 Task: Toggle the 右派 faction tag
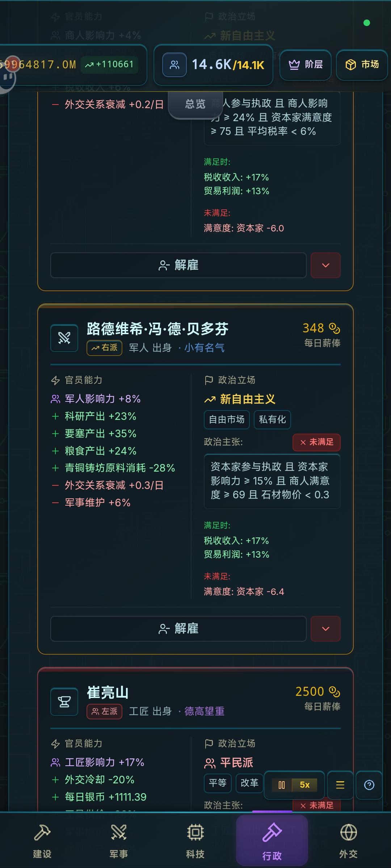point(104,348)
